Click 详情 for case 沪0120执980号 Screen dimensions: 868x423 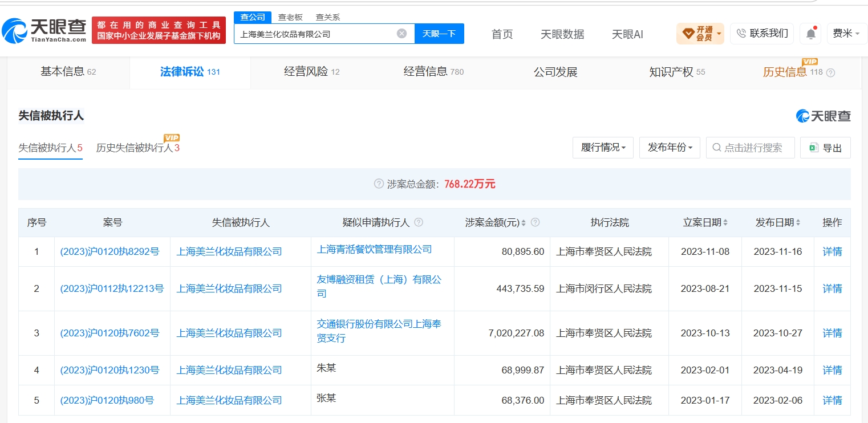(x=832, y=400)
